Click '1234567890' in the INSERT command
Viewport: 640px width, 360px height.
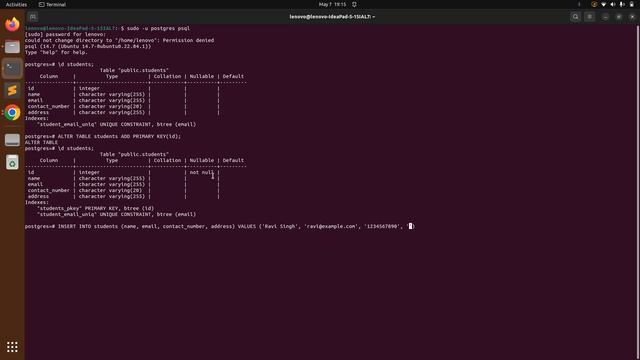pyautogui.click(x=382, y=226)
